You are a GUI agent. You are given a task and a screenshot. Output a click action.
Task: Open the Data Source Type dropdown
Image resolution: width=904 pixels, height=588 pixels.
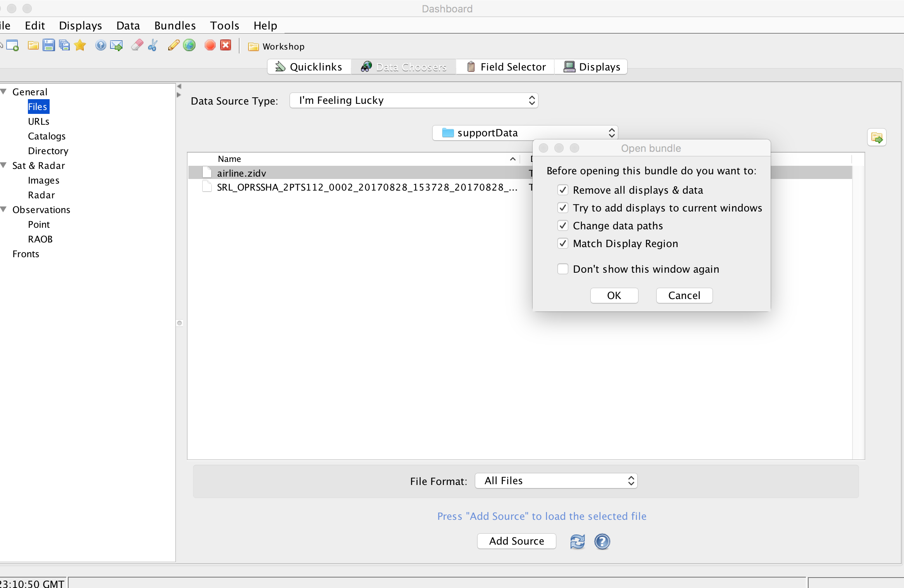[x=414, y=100]
